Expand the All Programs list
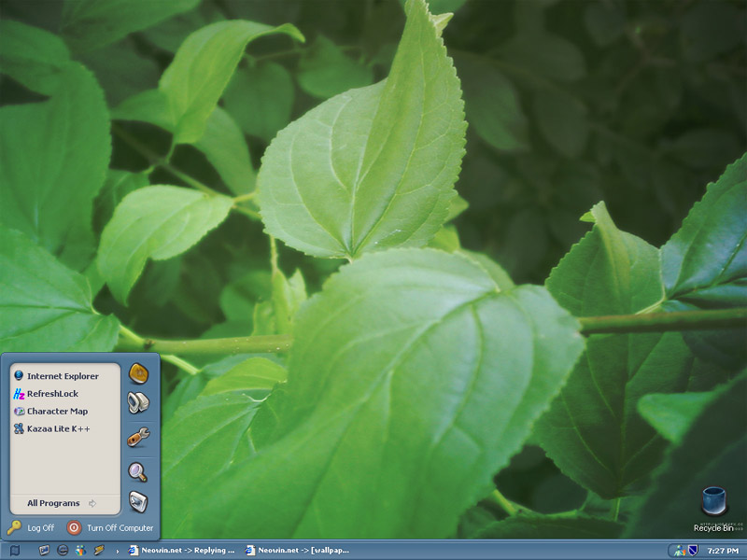 click(x=62, y=503)
